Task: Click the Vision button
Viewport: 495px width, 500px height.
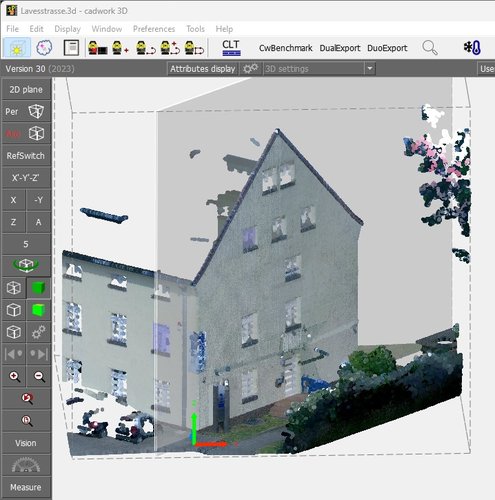Action: (x=26, y=443)
